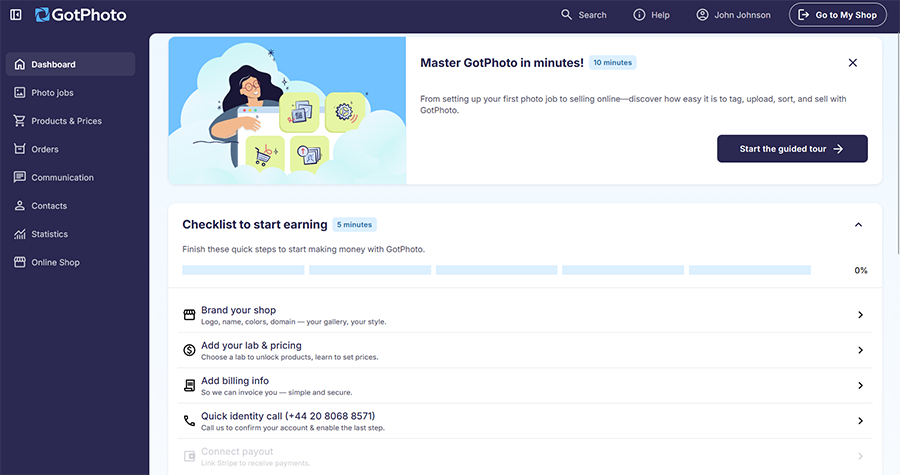Click third segment of checklist progress bar
The width and height of the screenshot is (900, 475).
pyautogui.click(x=496, y=270)
